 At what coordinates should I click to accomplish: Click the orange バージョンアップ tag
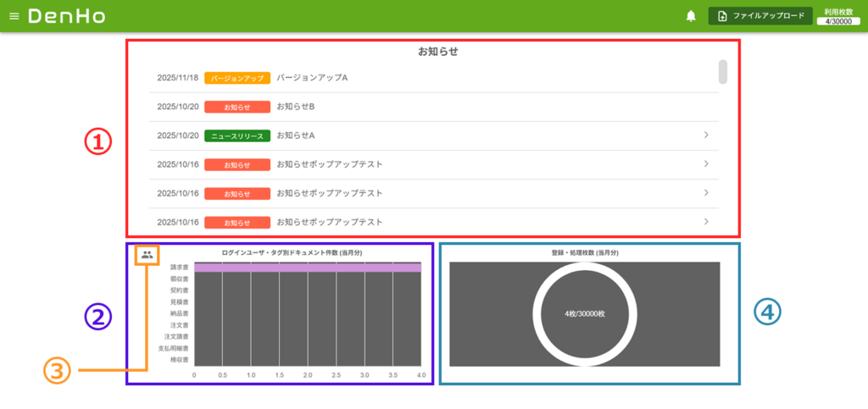[x=237, y=78]
